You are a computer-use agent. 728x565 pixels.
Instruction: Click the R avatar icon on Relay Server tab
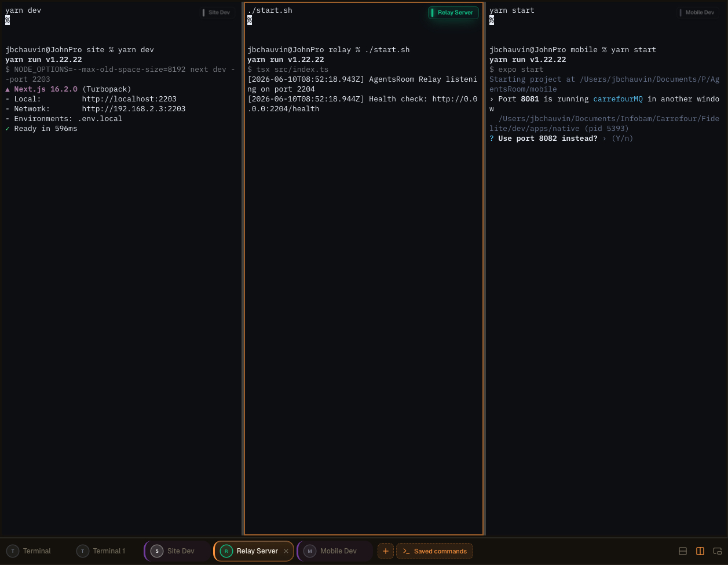[x=226, y=551]
